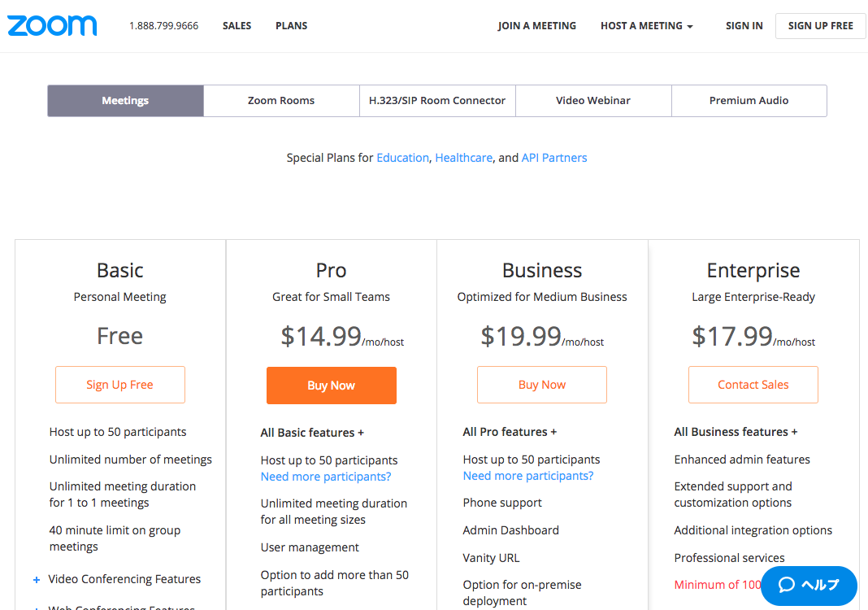The width and height of the screenshot is (868, 610).
Task: Open the Education special plans link
Action: (x=402, y=158)
